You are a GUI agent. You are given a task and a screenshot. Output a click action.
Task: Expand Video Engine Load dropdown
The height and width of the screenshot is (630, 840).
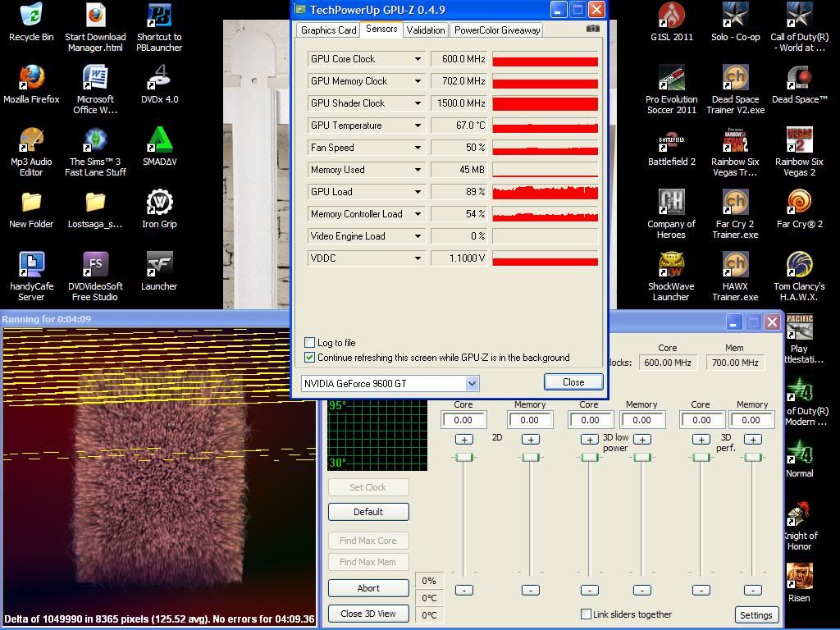[x=418, y=236]
